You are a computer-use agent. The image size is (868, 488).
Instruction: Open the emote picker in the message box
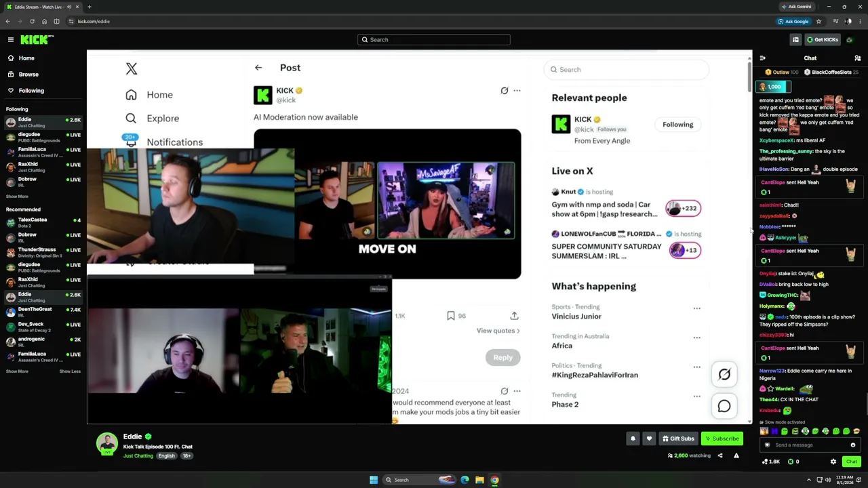click(853, 445)
